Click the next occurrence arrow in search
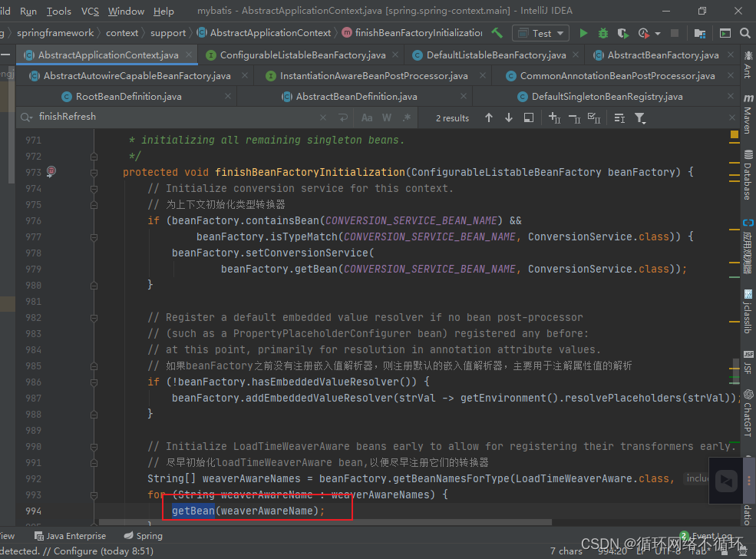Image resolution: width=756 pixels, height=559 pixels. (x=508, y=117)
